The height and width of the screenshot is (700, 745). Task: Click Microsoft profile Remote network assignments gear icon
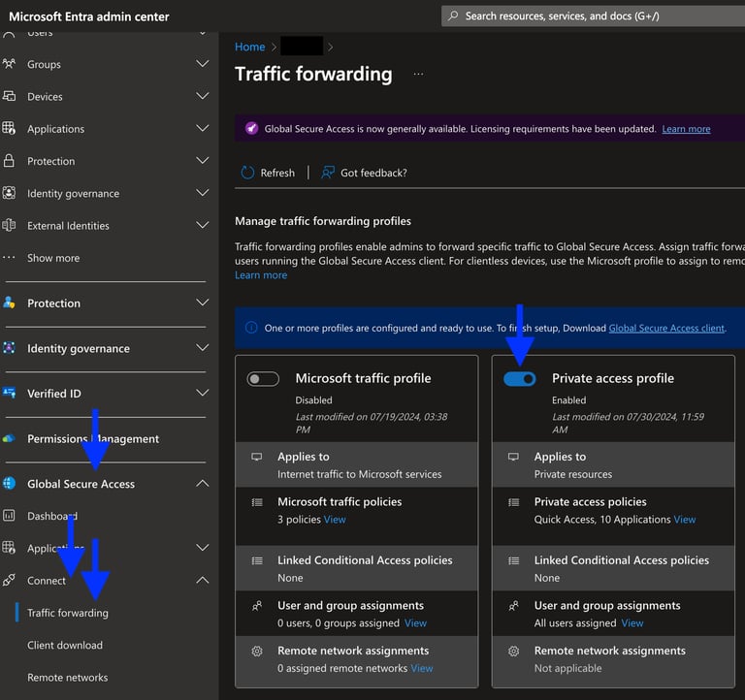tap(257, 651)
